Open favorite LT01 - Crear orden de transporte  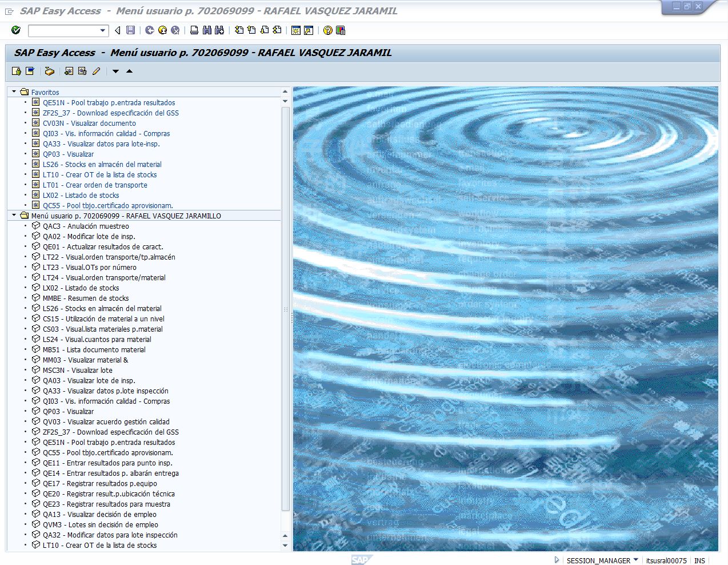point(95,185)
